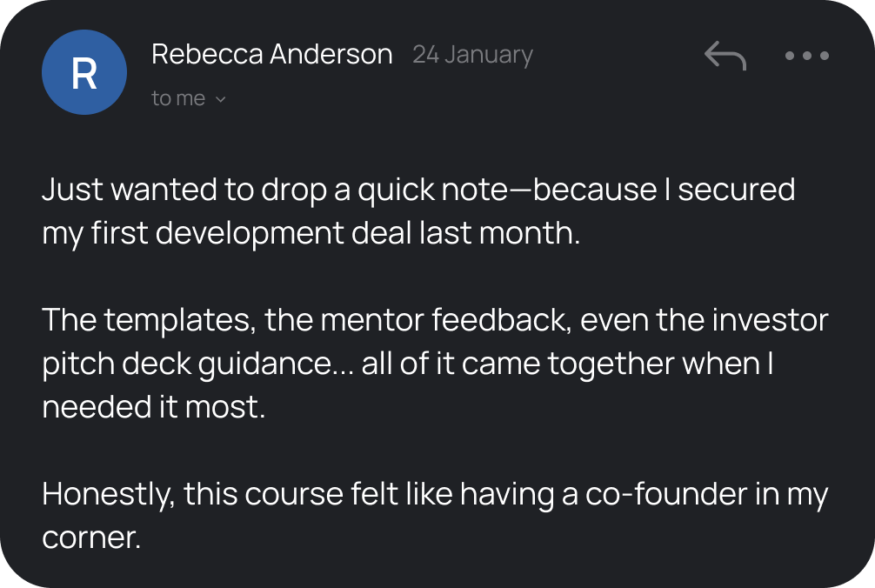Click the "to me" recipient label

(x=178, y=99)
